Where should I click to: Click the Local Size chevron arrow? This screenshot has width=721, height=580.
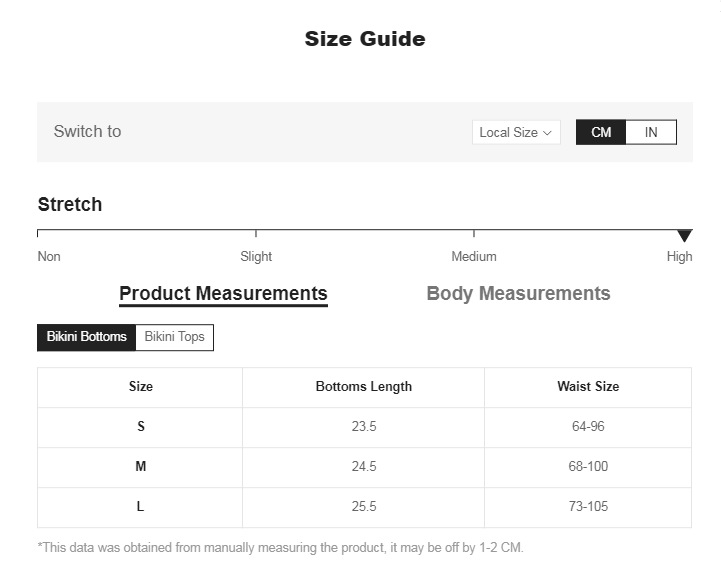coord(548,133)
